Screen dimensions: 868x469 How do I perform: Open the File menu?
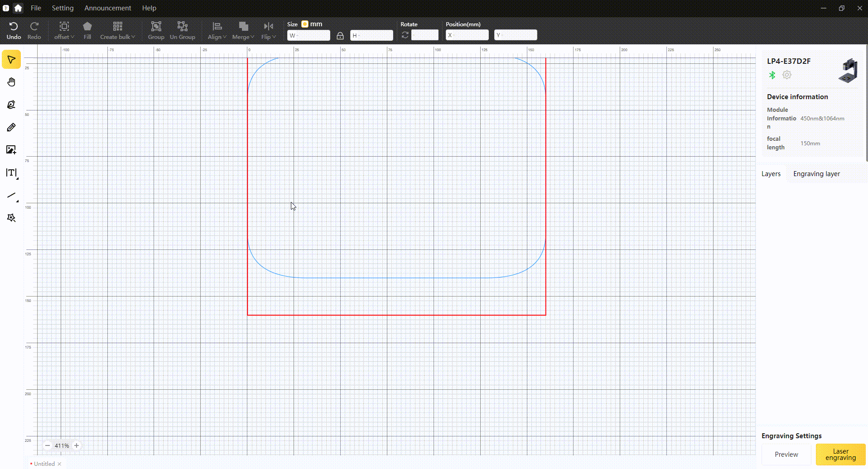click(36, 8)
